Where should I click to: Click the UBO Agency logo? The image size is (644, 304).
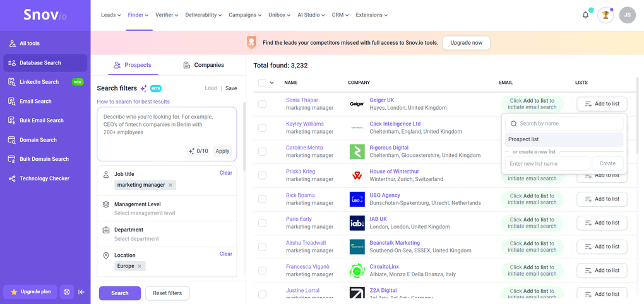(357, 199)
